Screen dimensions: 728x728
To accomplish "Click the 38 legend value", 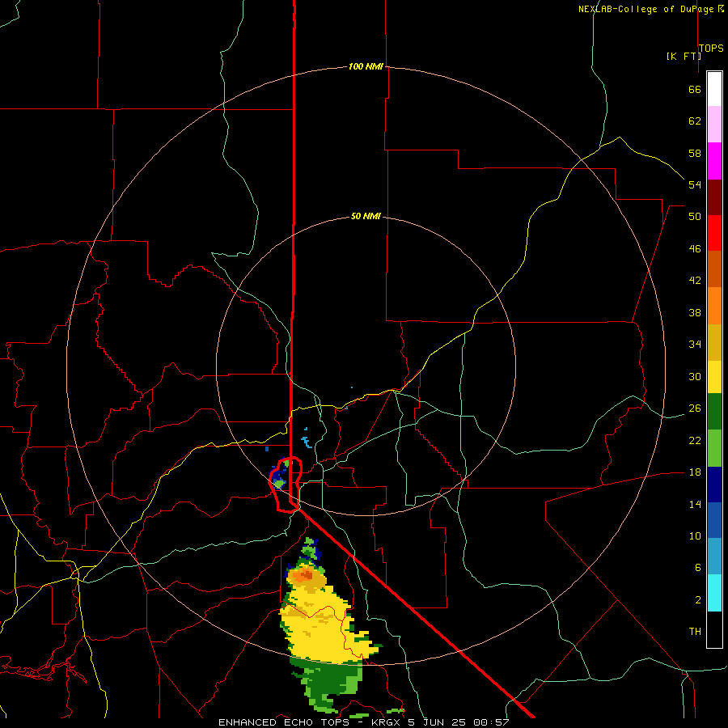I will point(695,313).
